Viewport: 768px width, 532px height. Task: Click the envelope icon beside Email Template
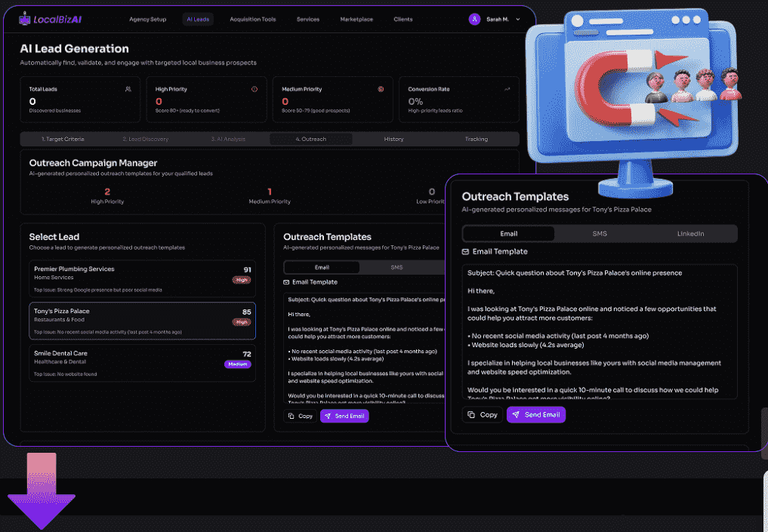(x=466, y=251)
